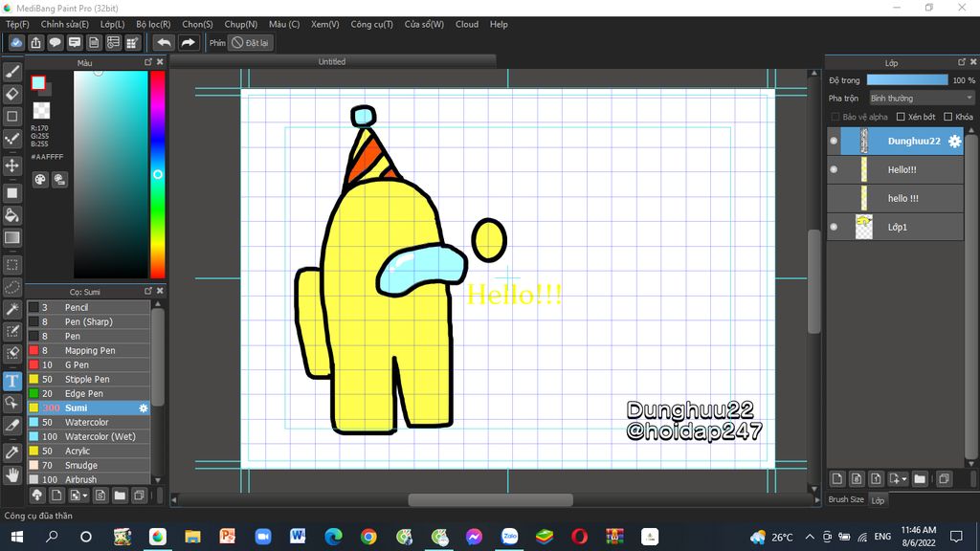Open Dunghuu22 layer settings gear

(954, 142)
